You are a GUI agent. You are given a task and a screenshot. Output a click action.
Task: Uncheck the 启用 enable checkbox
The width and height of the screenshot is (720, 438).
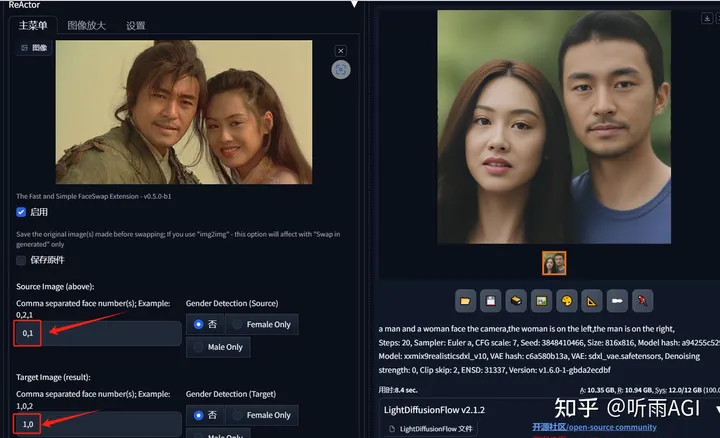pos(21,212)
